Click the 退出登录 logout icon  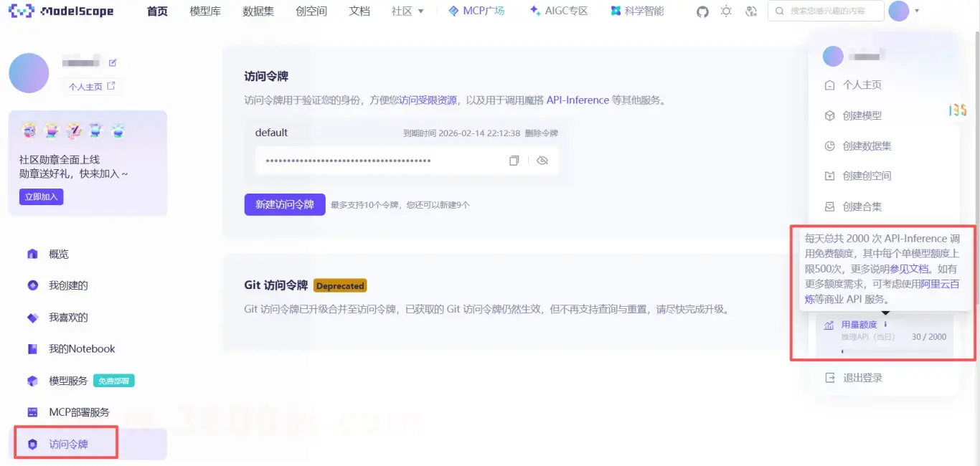pos(829,378)
